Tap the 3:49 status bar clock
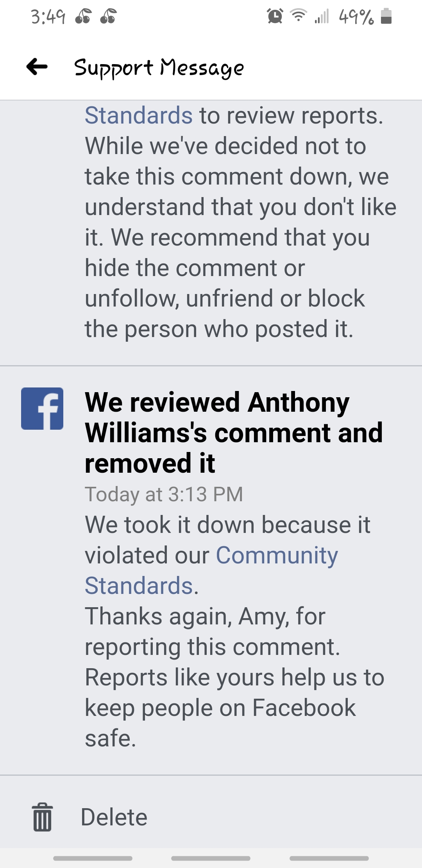This screenshot has width=422, height=868. 48,17
